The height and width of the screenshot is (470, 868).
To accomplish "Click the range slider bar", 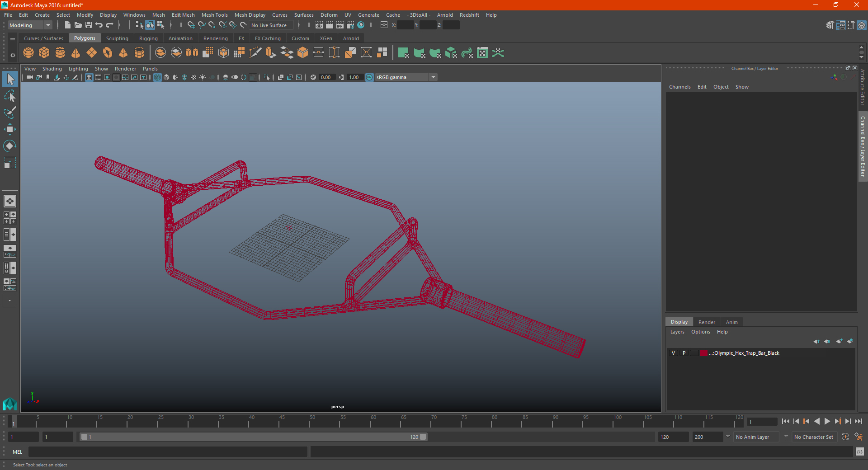I will point(253,437).
